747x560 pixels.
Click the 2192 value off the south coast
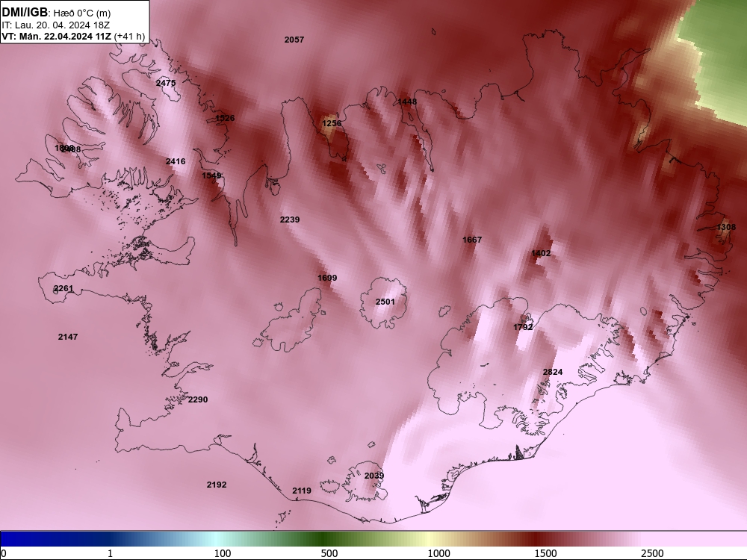217,485
